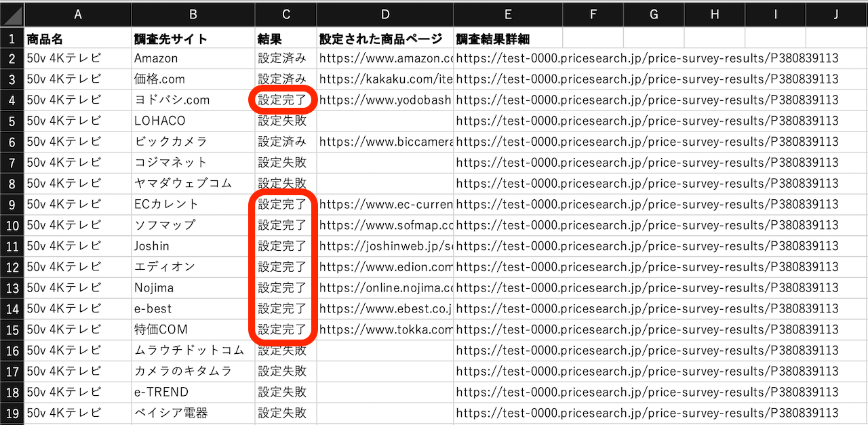Image resolution: width=868 pixels, height=425 pixels.
Task: Select row 10 header
Action: (x=12, y=225)
